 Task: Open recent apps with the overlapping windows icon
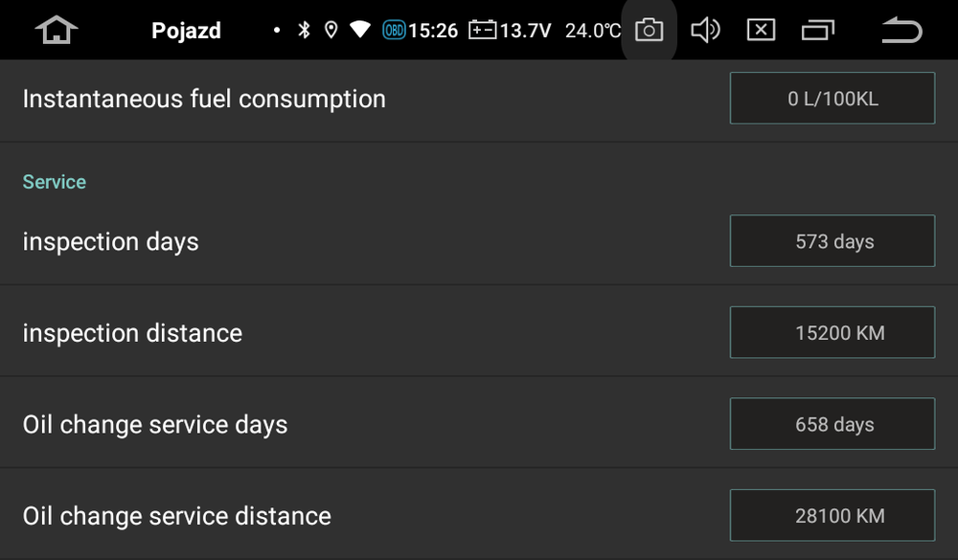tap(819, 30)
